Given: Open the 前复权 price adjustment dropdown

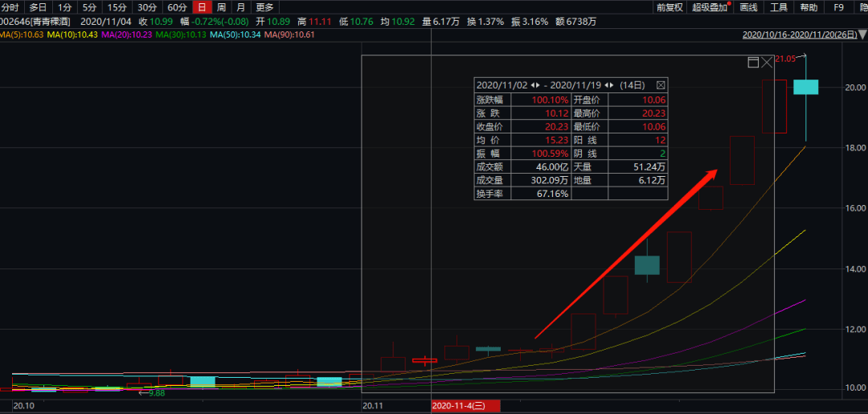Looking at the screenshot, I should coord(669,7).
